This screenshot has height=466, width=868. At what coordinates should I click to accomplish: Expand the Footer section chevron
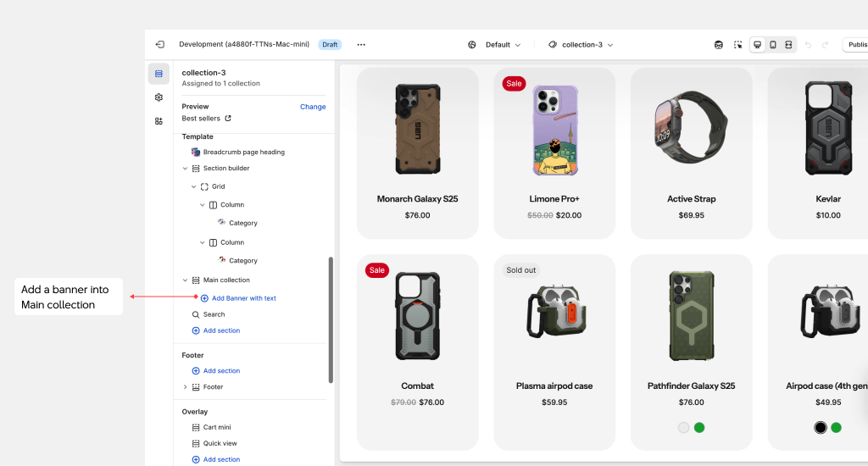(185, 387)
